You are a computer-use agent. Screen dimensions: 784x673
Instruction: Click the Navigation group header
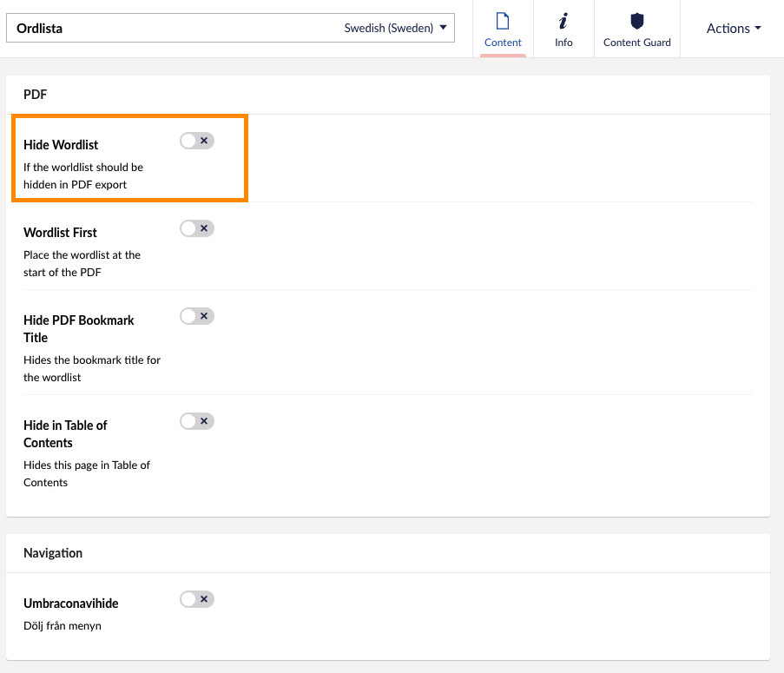[x=53, y=553]
